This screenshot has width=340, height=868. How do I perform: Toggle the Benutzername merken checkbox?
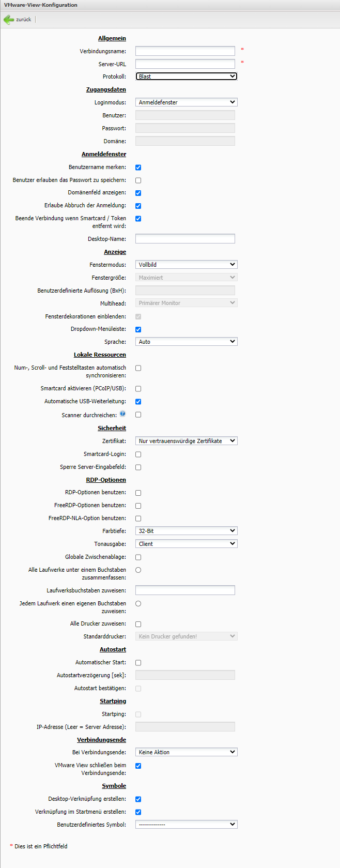point(138,167)
